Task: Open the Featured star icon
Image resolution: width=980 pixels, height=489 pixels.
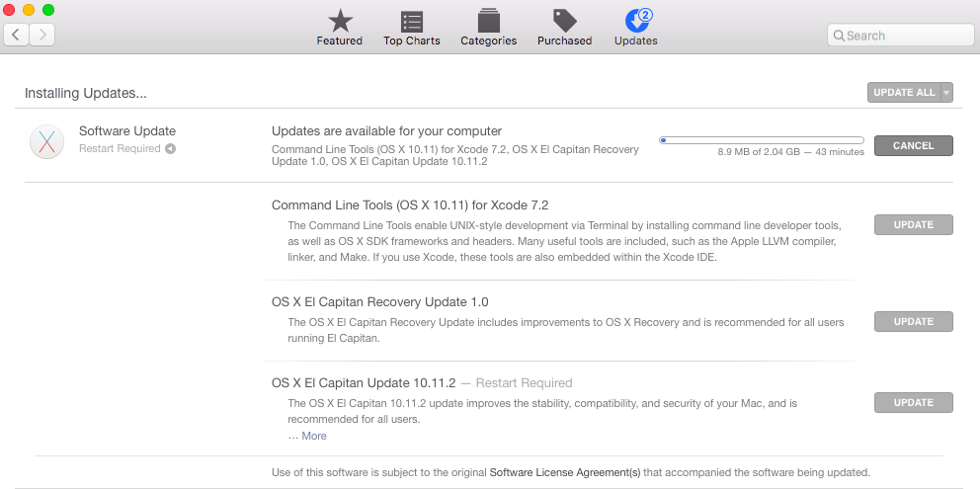Action: click(340, 22)
